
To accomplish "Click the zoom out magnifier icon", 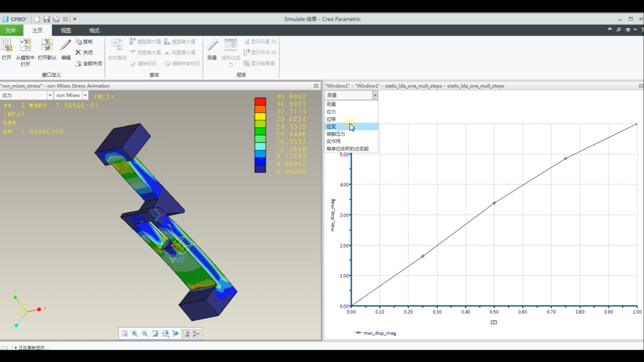I will (x=144, y=334).
